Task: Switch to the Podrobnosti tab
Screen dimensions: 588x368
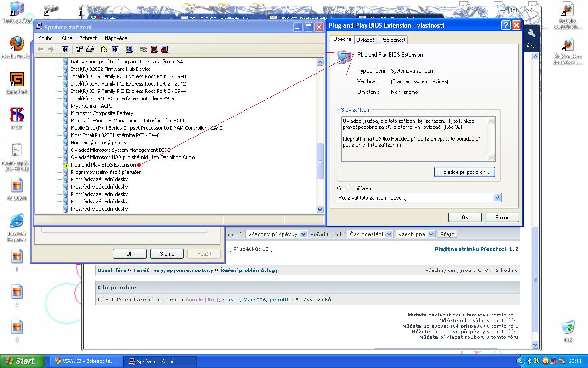Action: [393, 40]
